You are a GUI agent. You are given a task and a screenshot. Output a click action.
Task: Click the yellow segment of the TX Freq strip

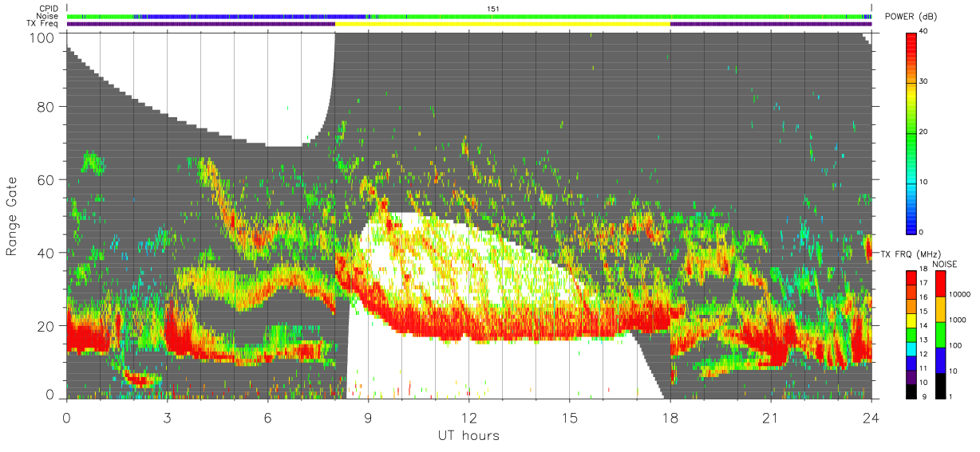coord(503,24)
